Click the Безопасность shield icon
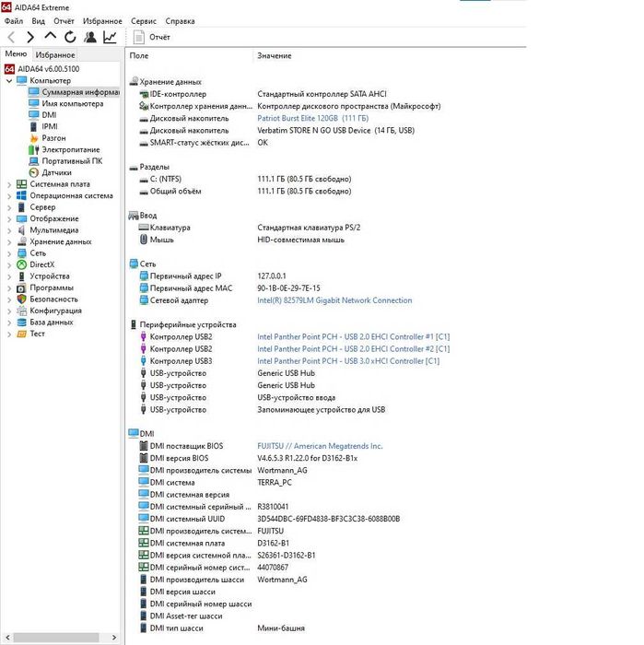The width and height of the screenshot is (644, 645). click(x=21, y=299)
